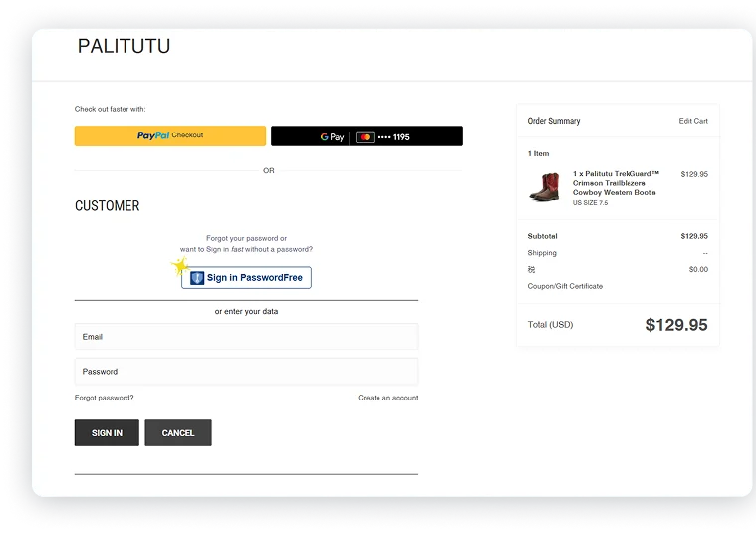This screenshot has height=533, width=756.
Task: Click the Mastercard icon on the Google Pay button
Action: point(365,137)
